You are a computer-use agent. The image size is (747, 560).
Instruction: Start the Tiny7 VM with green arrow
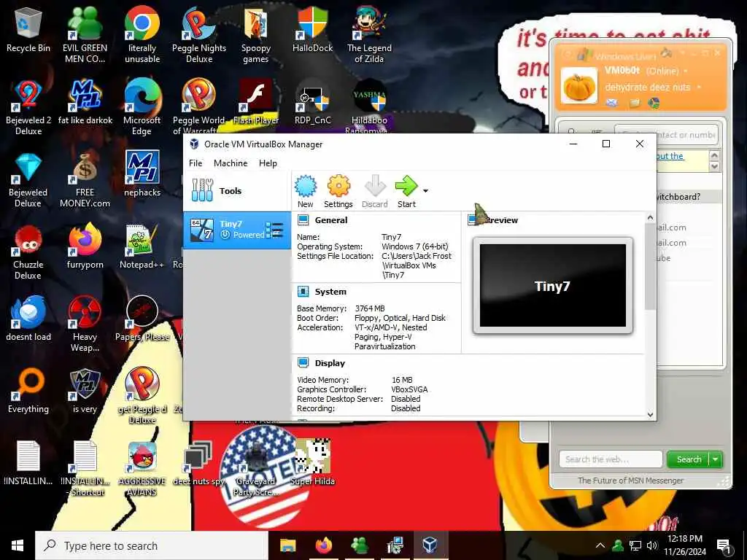click(x=406, y=192)
